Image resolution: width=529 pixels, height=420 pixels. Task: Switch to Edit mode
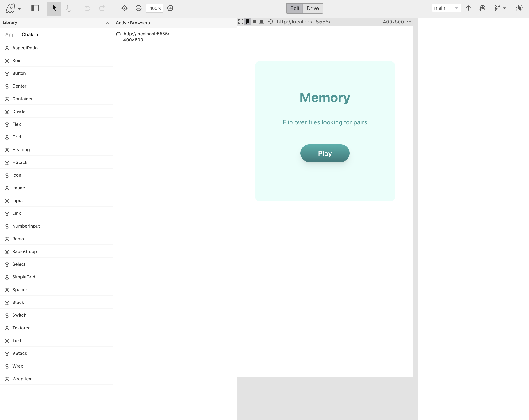(294, 8)
